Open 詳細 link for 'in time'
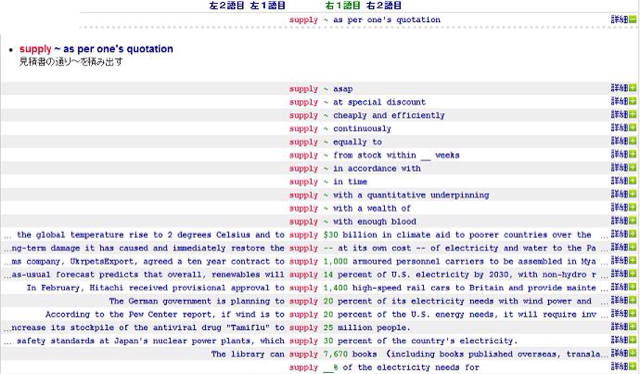This screenshot has width=640, height=374. (620, 180)
